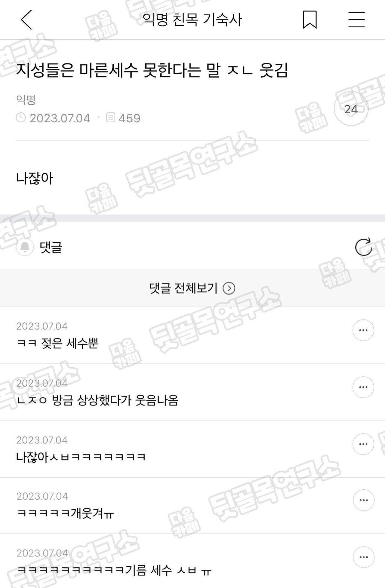Open options for '개웃겨ㅠ' comment
The width and height of the screenshot is (385, 588).
[363, 500]
